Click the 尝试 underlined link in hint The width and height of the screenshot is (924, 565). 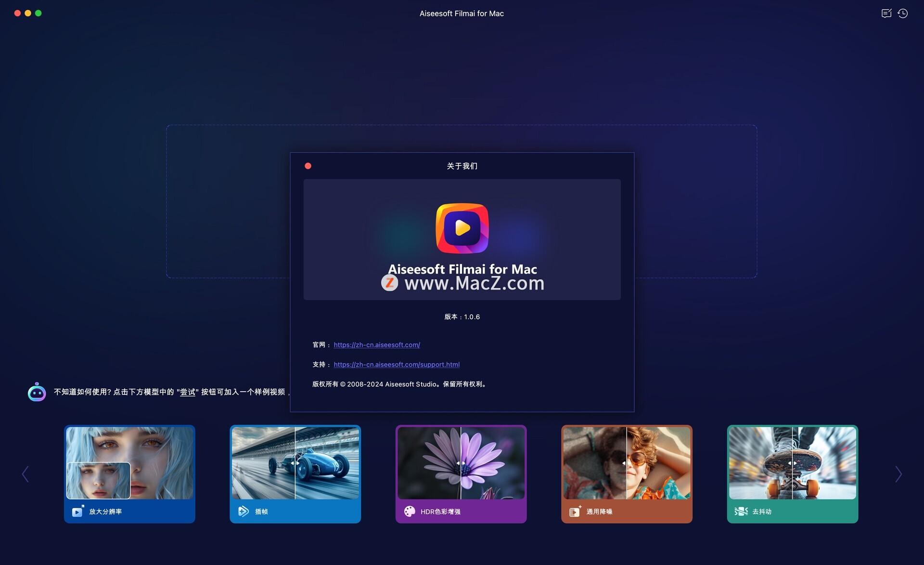click(188, 392)
